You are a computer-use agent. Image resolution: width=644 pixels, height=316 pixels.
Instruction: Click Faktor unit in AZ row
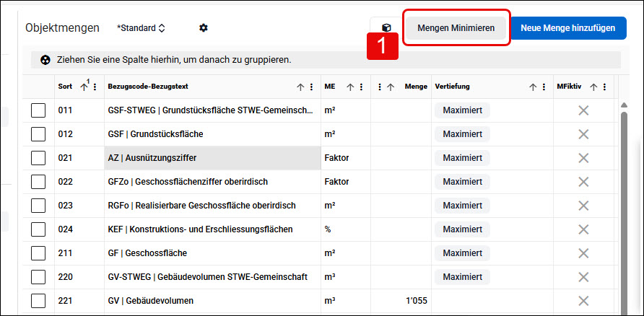pos(336,158)
